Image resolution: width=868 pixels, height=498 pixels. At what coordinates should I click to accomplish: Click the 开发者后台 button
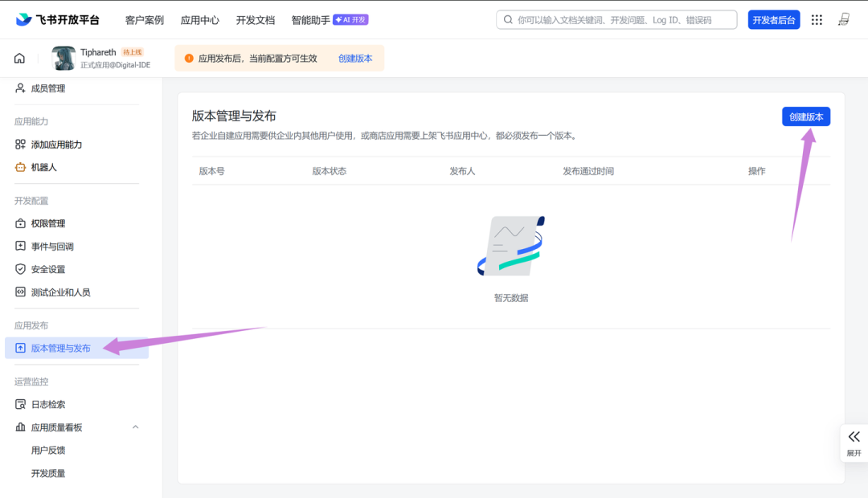(x=773, y=20)
